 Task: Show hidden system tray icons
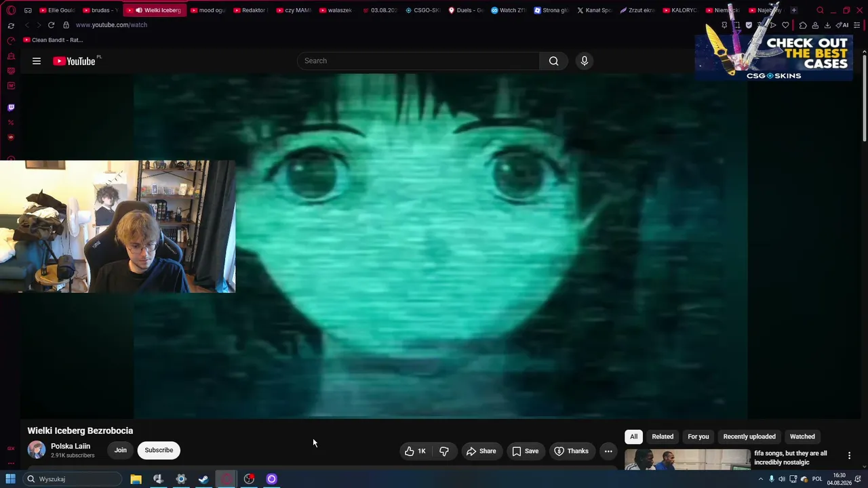[761, 479]
